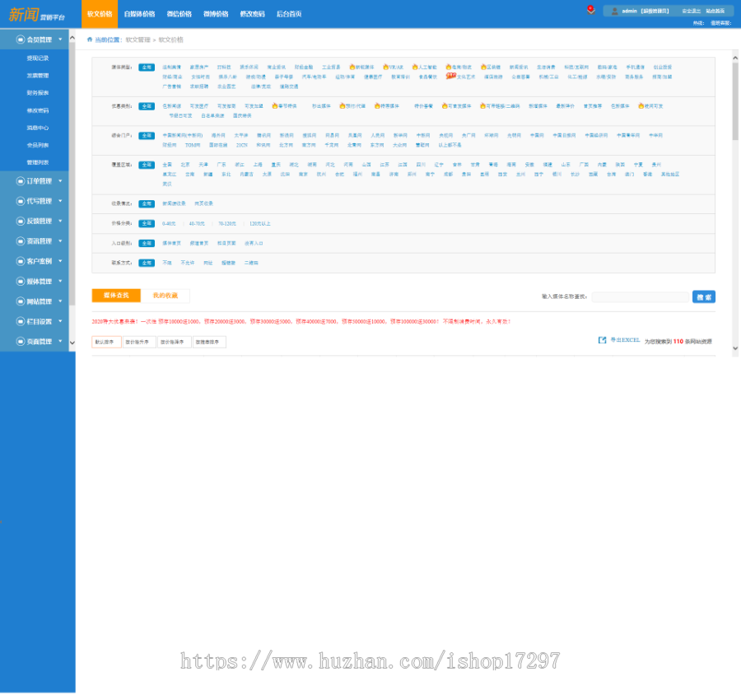Open the 微信价格 tab
This screenshot has width=741, height=700.
pos(179,14)
